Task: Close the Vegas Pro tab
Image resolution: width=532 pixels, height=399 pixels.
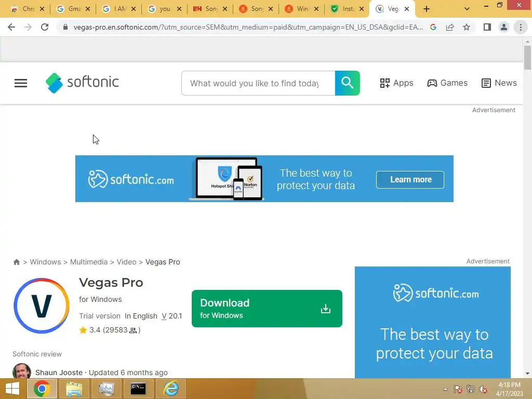Action: (x=407, y=9)
